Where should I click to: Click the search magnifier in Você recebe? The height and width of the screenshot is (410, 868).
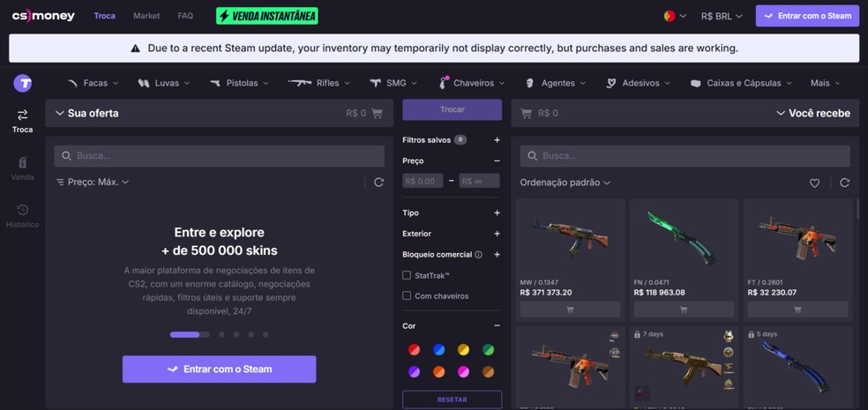tap(533, 156)
